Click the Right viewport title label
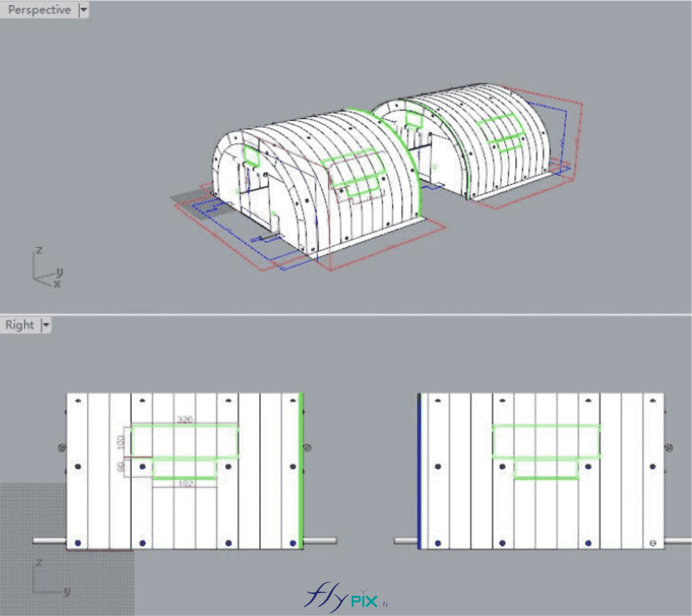The image size is (692, 616). click(19, 325)
